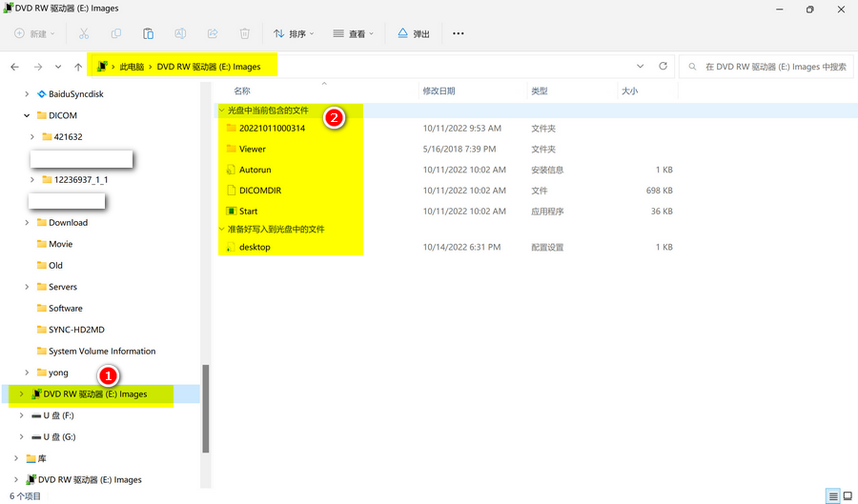Select the Autorun file
The width and height of the screenshot is (858, 504).
255,170
